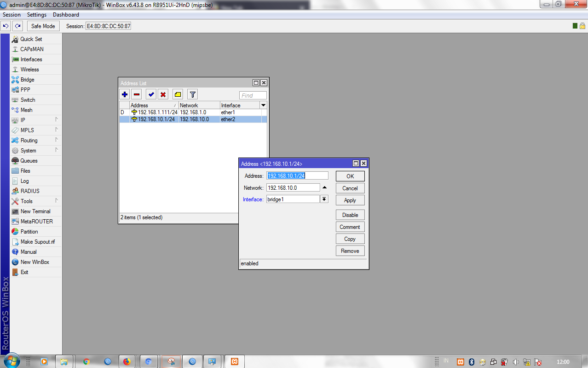Image resolution: width=588 pixels, height=368 pixels.
Task: Expand the IP submenu
Action: coord(36,120)
